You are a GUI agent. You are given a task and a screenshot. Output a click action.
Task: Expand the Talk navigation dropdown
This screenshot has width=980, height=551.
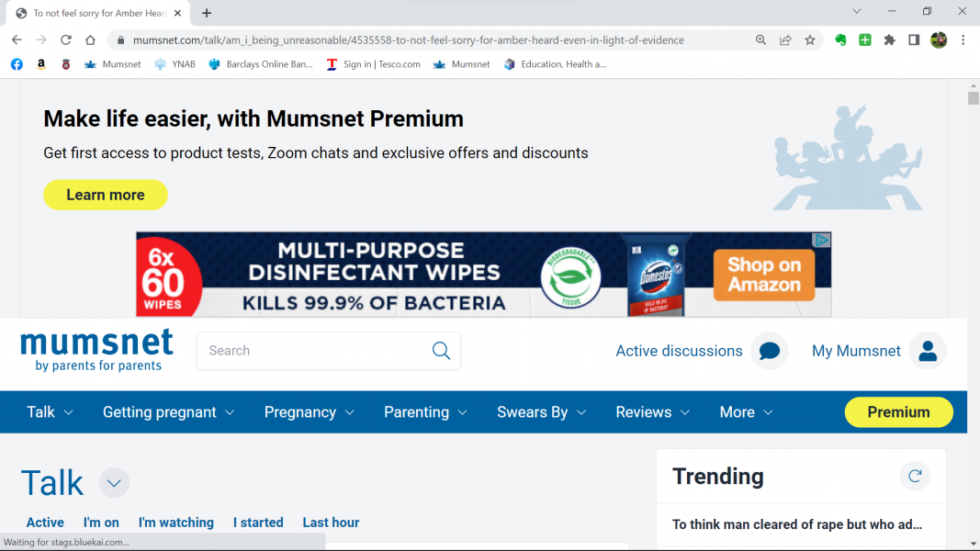50,412
